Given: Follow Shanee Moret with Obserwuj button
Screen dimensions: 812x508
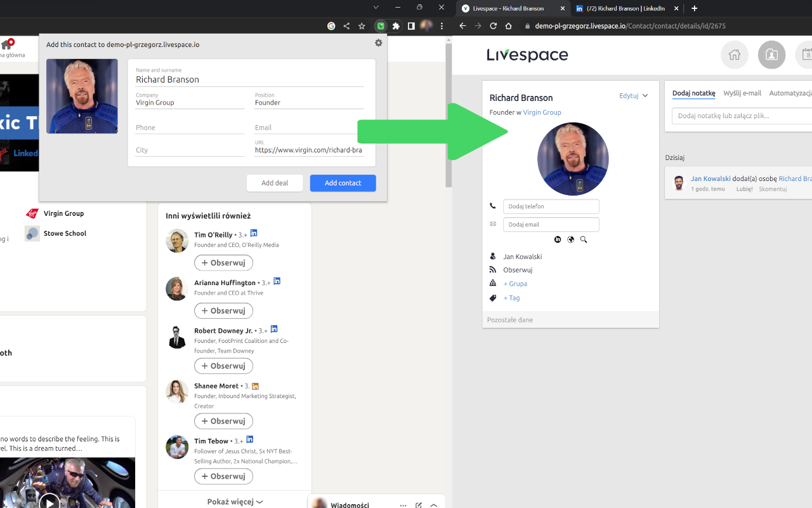Looking at the screenshot, I should click(x=223, y=421).
